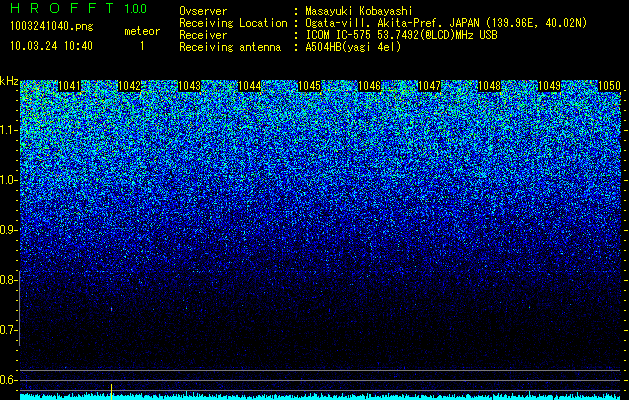This screenshot has height=400, width=629.
Task: Select the filename 1003241040.png
Action: (52, 27)
